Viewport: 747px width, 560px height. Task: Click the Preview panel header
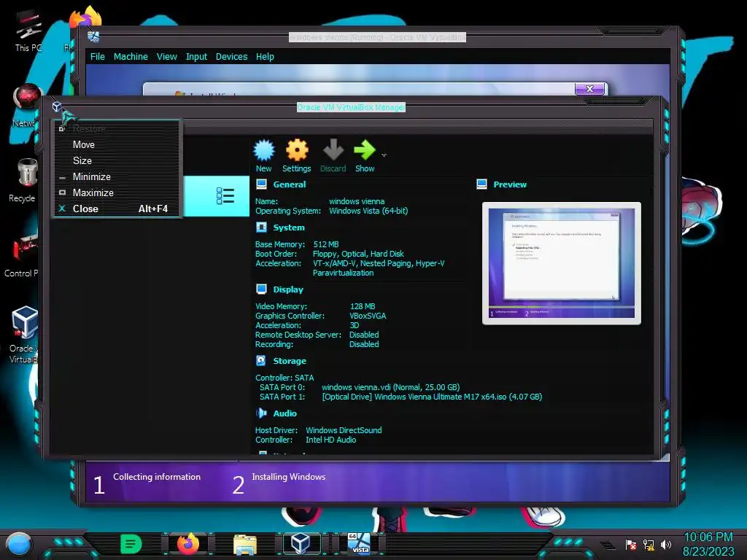[510, 184]
